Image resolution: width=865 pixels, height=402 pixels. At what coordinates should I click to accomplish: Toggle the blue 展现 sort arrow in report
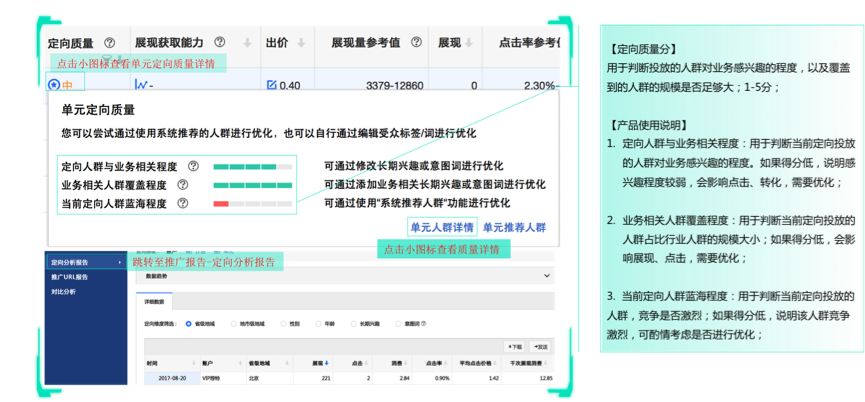(x=327, y=363)
